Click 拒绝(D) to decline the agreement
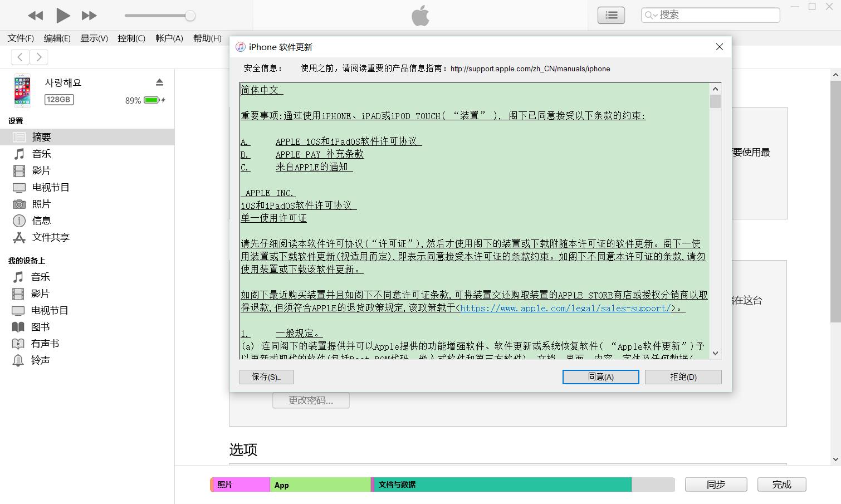841x504 pixels. tap(683, 377)
